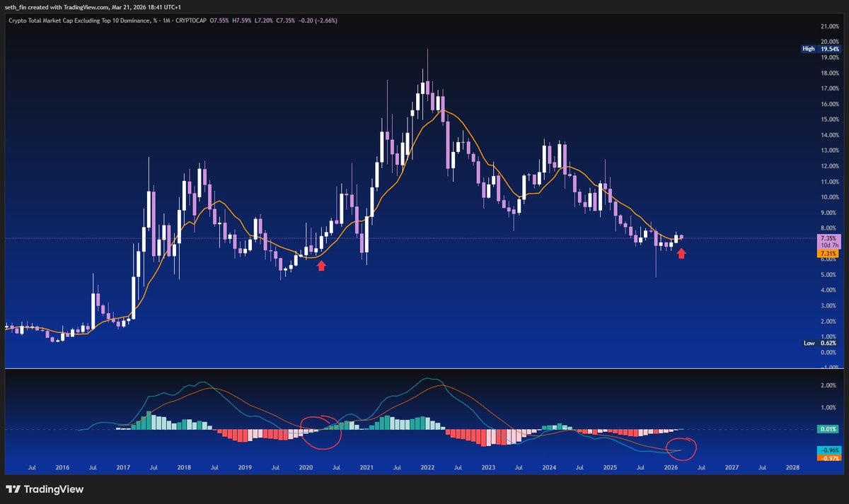The height and width of the screenshot is (504, 849).
Task: Click the 2023 label on the time axis
Action: click(x=488, y=468)
